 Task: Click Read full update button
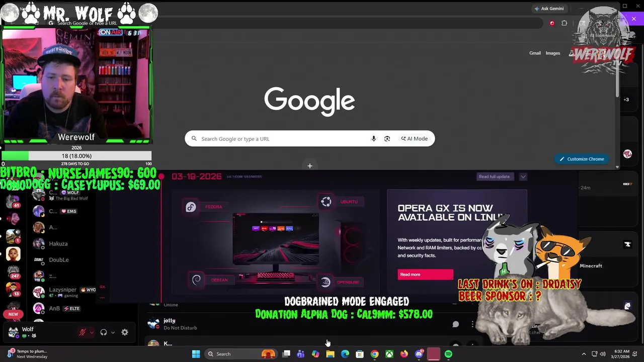[x=494, y=176]
